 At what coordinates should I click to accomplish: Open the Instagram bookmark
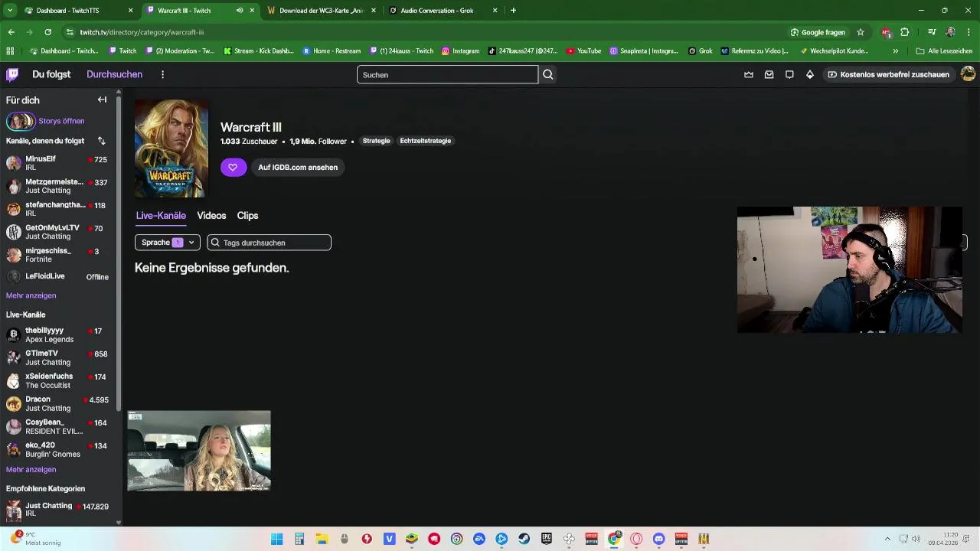pyautogui.click(x=460, y=51)
